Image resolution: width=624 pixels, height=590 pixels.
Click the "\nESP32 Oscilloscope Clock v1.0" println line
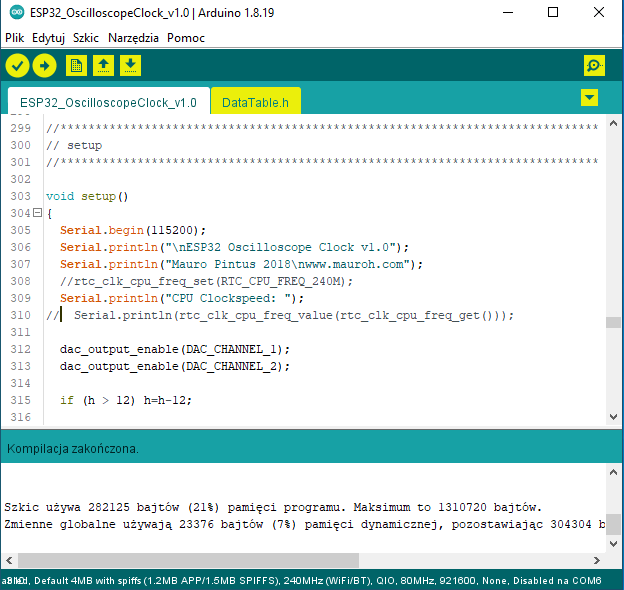(x=234, y=247)
